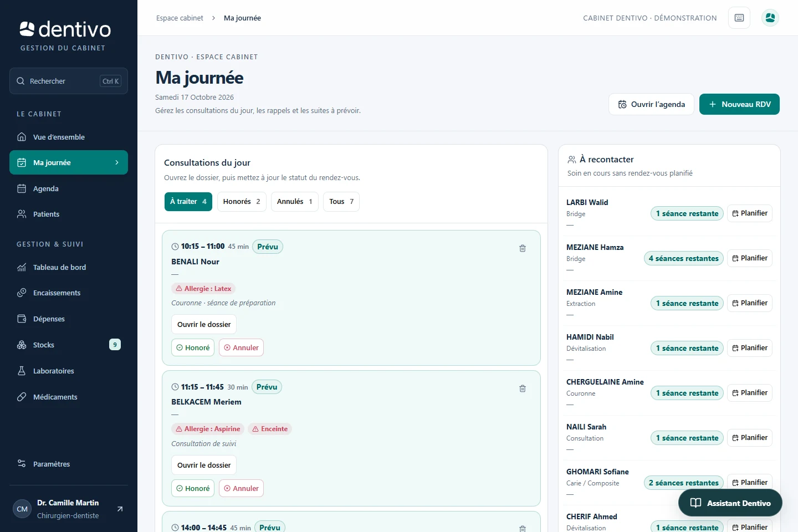Expand the Ma journée chevron in sidebar

[x=117, y=162]
